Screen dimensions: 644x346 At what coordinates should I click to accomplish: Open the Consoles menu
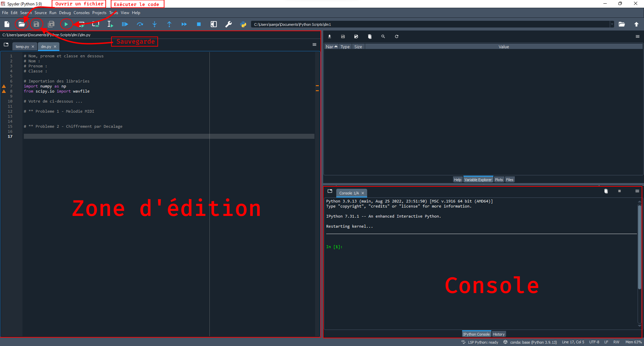[82, 13]
